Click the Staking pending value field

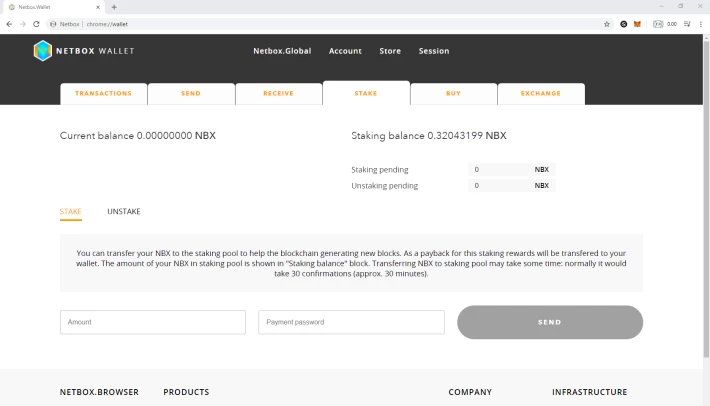tap(512, 169)
